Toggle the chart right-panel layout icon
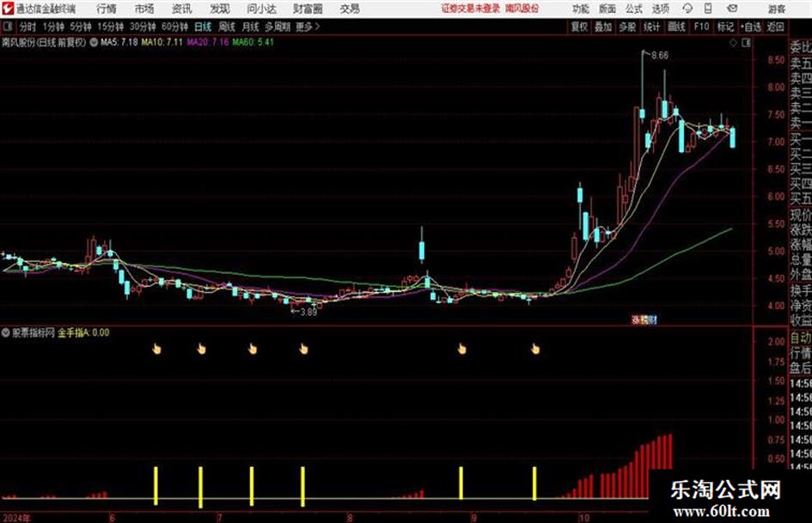The width and height of the screenshot is (812, 523). [746, 43]
